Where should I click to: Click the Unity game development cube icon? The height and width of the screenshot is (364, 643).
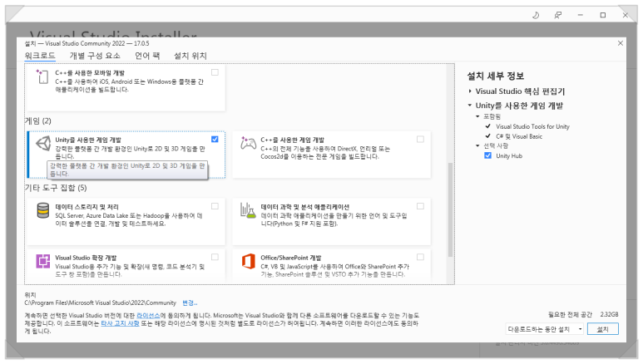43,144
